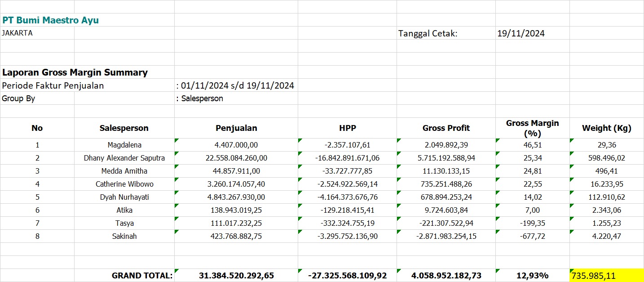Select the PT Bumi Maestro Ayu title cell

(50, 20)
